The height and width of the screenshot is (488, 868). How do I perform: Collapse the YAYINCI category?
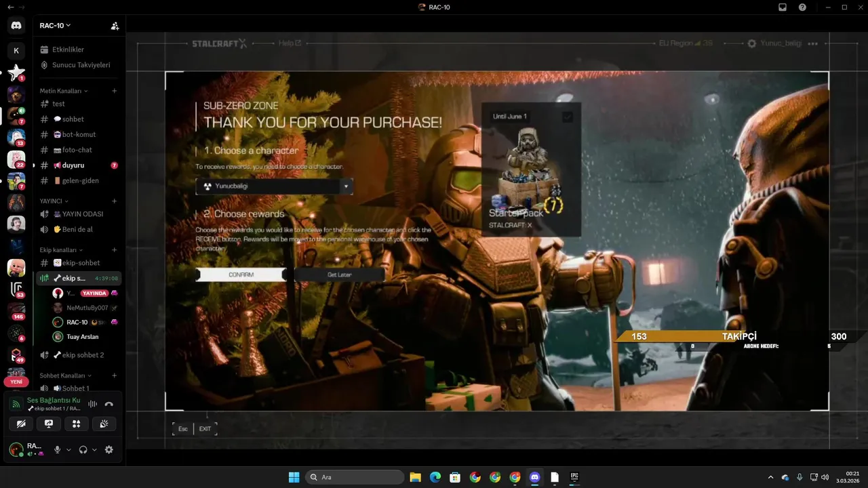click(54, 201)
